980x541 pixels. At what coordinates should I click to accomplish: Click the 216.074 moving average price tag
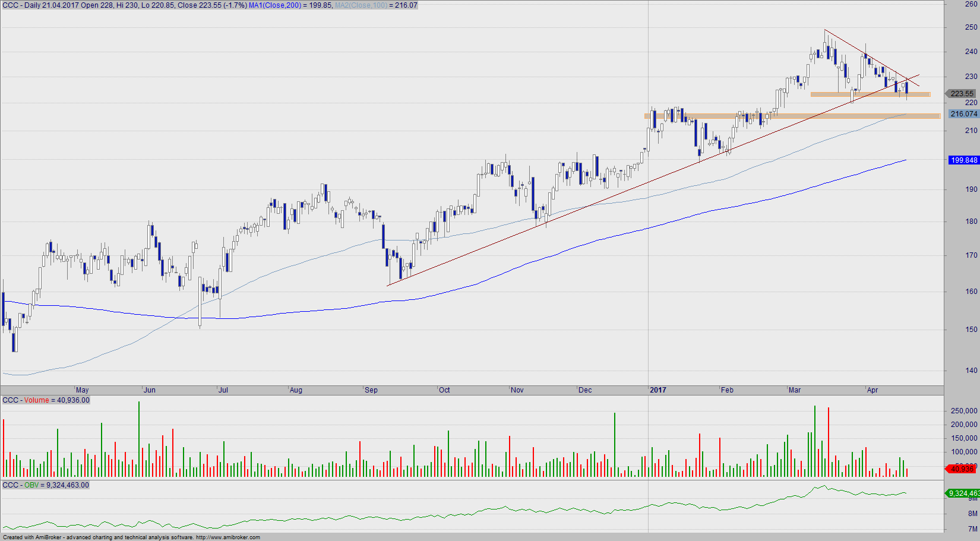coord(963,114)
